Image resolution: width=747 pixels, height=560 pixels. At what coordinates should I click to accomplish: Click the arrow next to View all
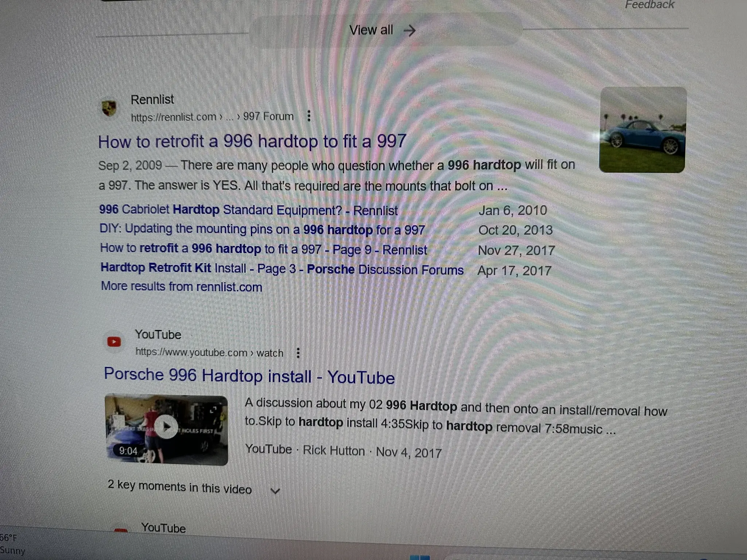point(410,31)
